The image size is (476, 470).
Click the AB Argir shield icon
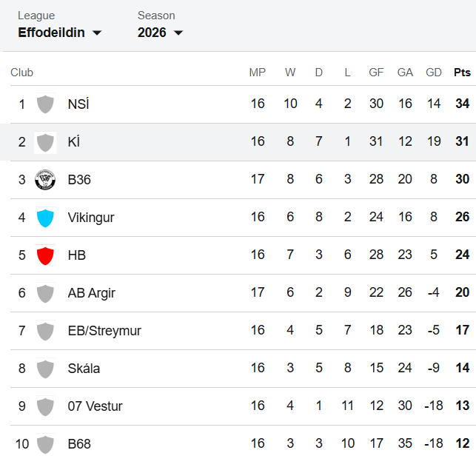[x=45, y=293]
